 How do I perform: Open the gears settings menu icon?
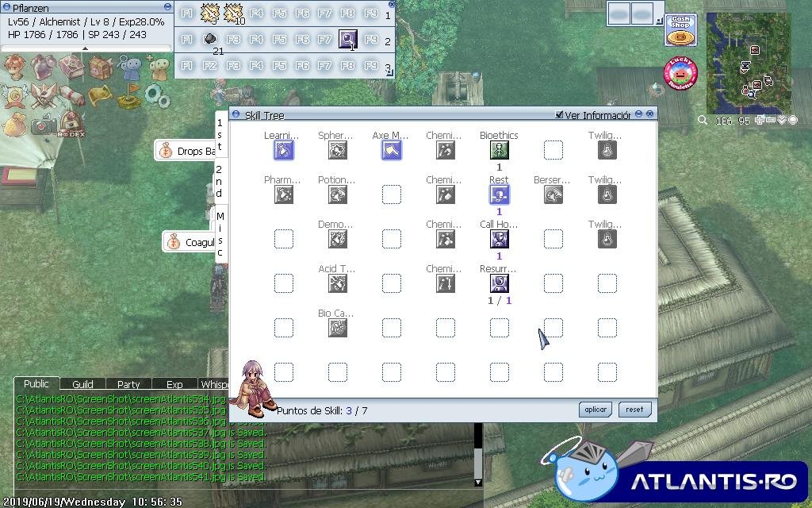[156, 96]
